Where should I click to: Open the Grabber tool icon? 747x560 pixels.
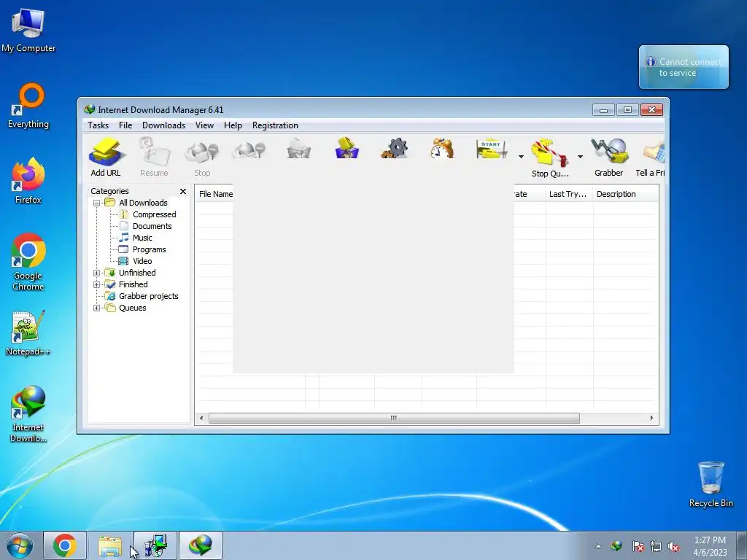(609, 157)
